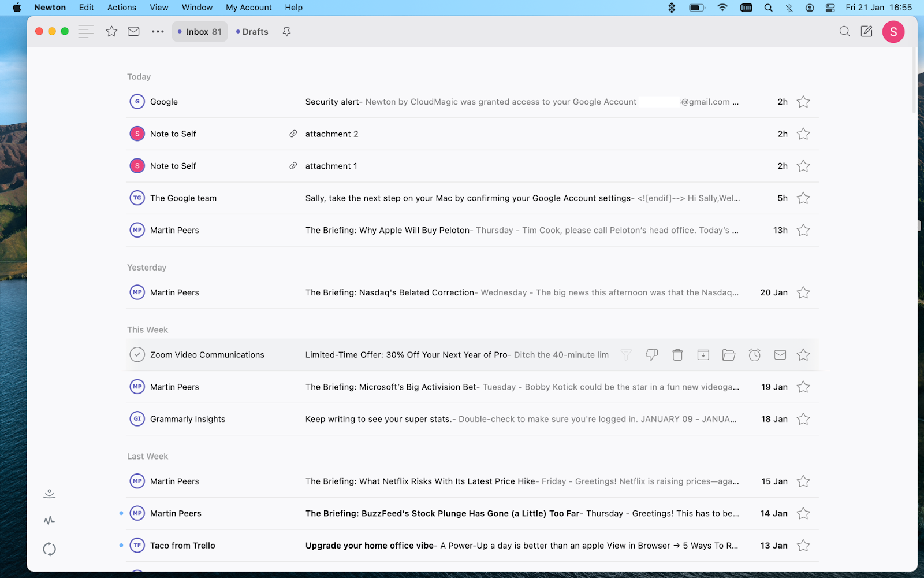Viewport: 924px width, 578px height.
Task: Open the Help menu
Action: click(293, 8)
